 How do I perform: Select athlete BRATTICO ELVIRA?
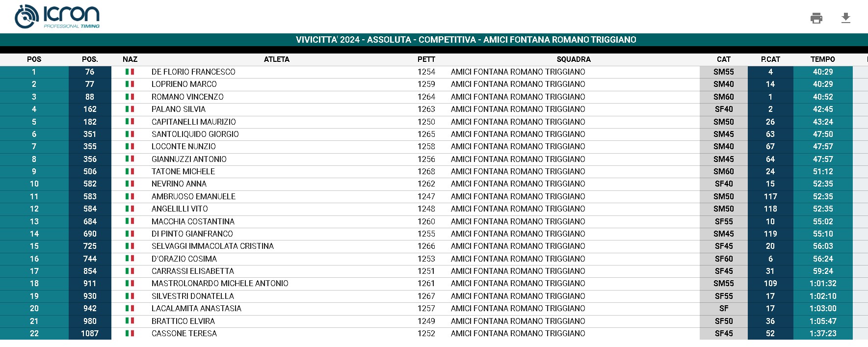[183, 321]
